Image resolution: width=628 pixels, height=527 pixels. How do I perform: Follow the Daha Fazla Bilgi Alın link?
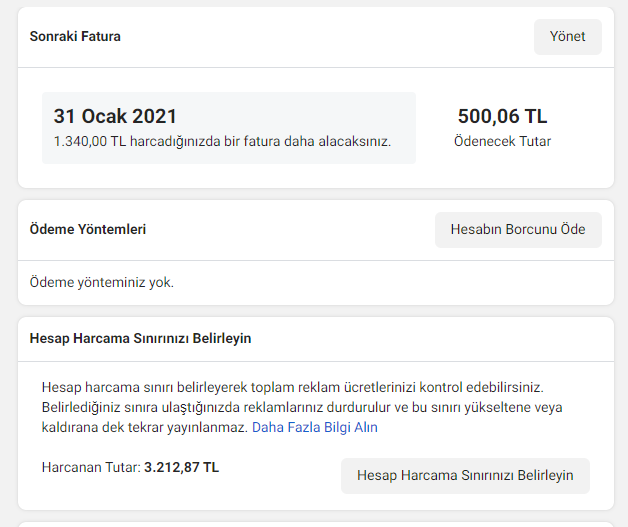[x=315, y=427]
